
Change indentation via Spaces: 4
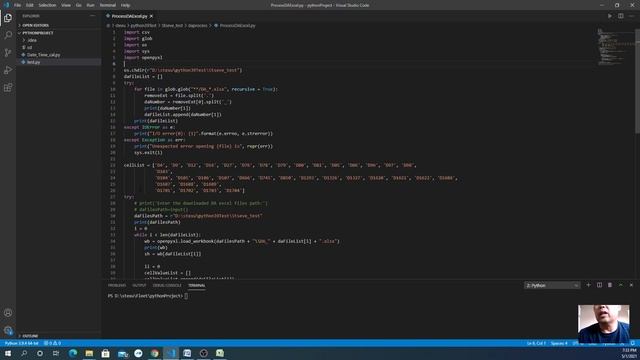pos(559,343)
